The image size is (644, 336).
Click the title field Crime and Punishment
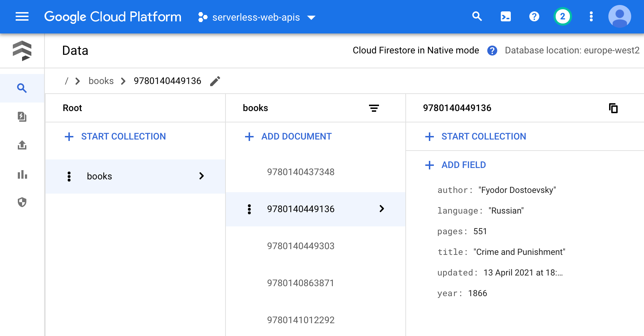(519, 252)
